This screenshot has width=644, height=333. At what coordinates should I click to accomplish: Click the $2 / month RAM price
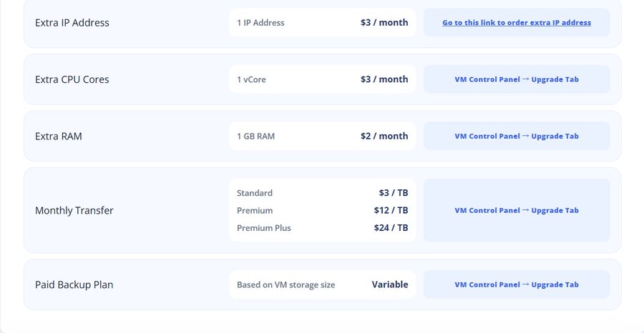click(384, 136)
